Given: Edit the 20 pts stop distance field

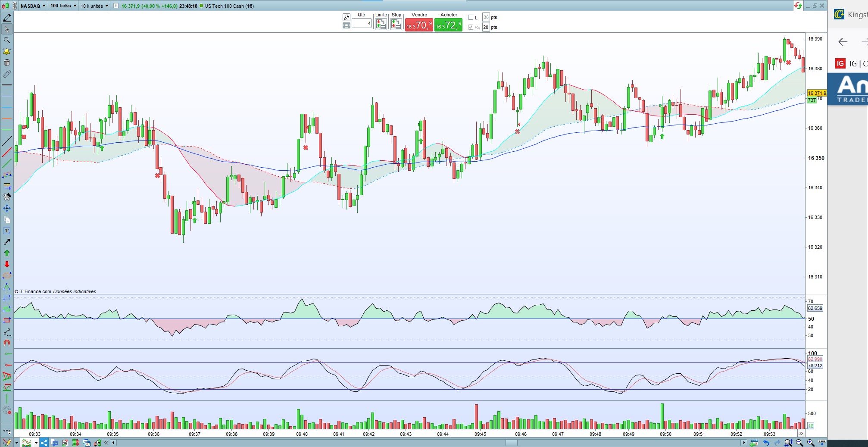Looking at the screenshot, I should tap(486, 27).
